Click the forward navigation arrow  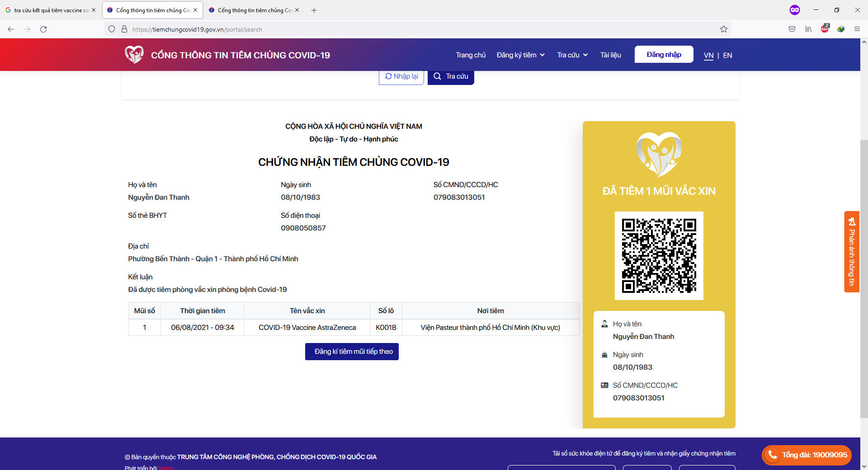[27, 29]
